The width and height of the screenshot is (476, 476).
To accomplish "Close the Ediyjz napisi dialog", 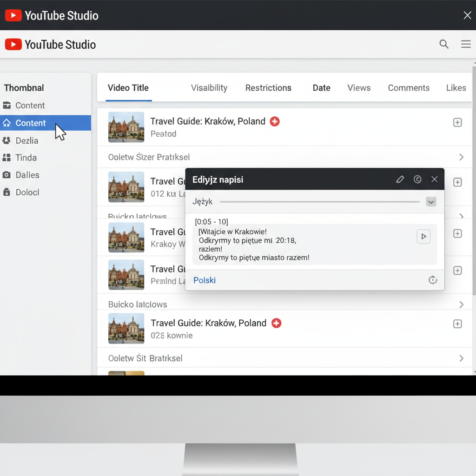I will [x=434, y=179].
